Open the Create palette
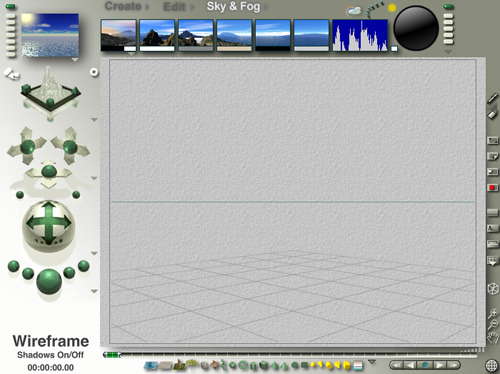500x374 pixels. [x=123, y=6]
